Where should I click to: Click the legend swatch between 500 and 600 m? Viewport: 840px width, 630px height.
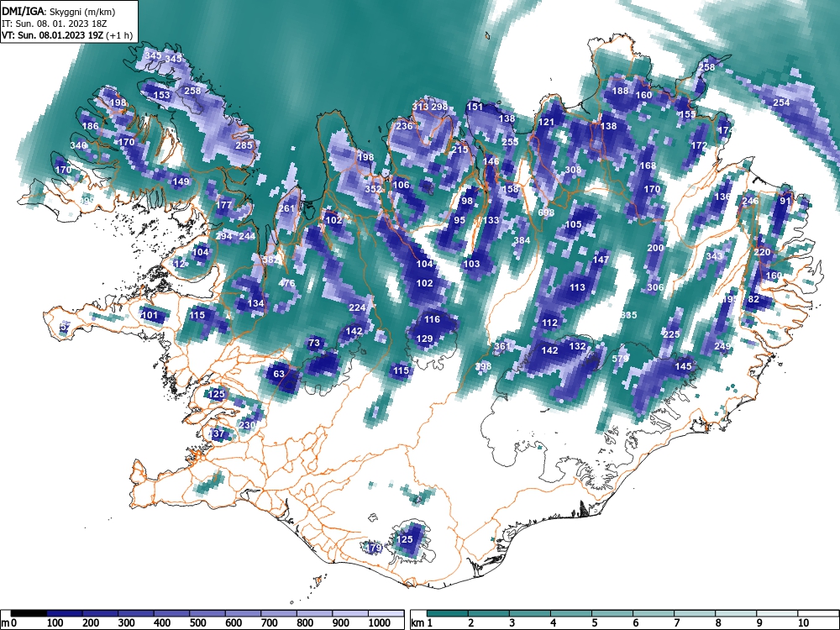point(207,613)
